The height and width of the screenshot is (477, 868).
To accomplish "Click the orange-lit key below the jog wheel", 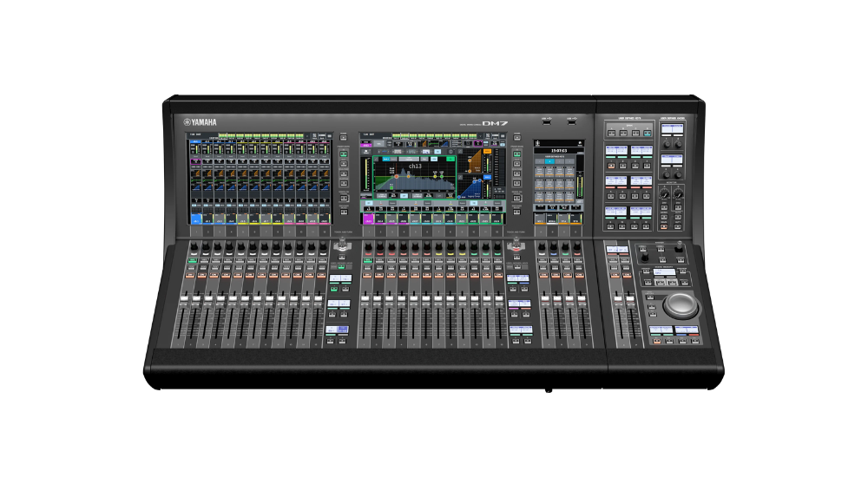I will pyautogui.click(x=657, y=342).
